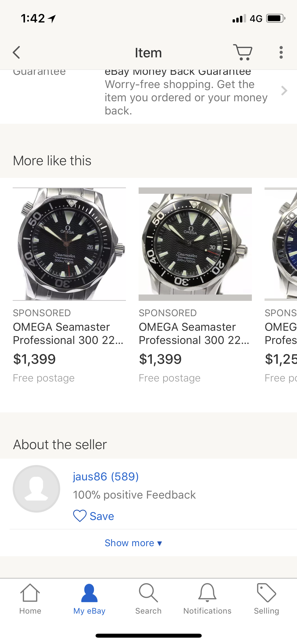297x644 pixels.
Task: Open eBay Money Back Guarantee chevron
Action: (284, 91)
